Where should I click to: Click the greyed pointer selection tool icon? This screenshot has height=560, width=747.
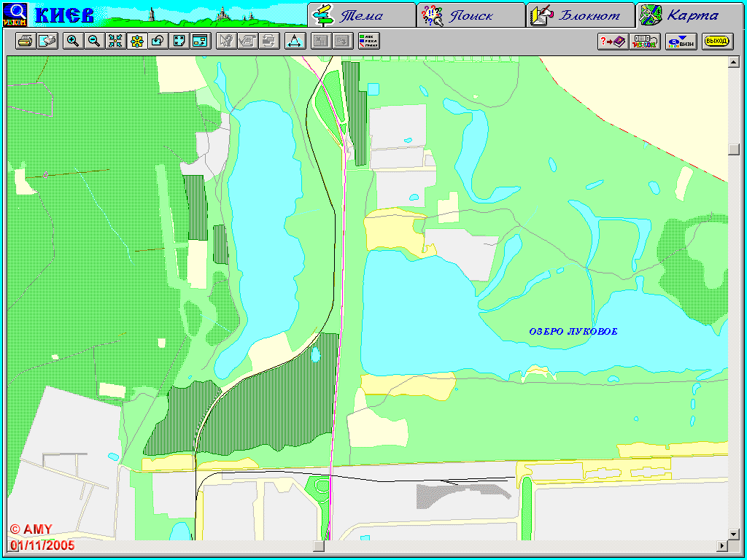227,41
